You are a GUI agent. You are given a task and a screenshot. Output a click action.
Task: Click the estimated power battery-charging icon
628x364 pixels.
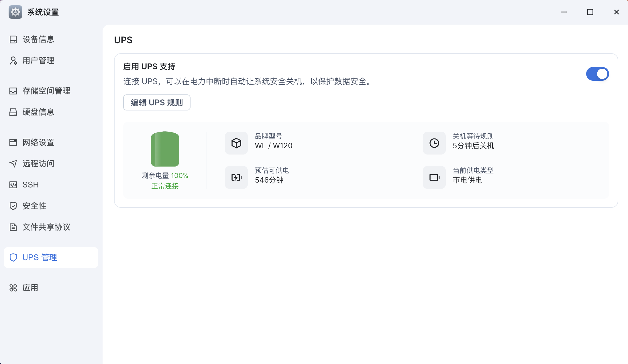pyautogui.click(x=236, y=177)
